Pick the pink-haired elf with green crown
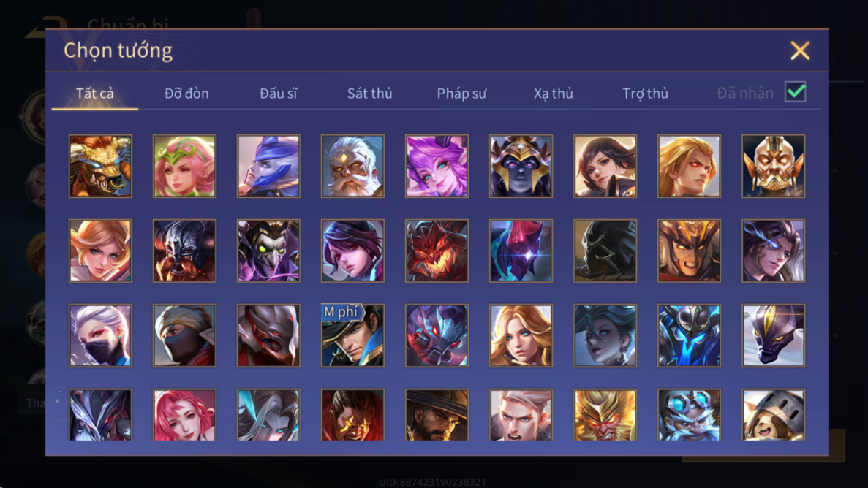The height and width of the screenshot is (488, 868). [184, 166]
